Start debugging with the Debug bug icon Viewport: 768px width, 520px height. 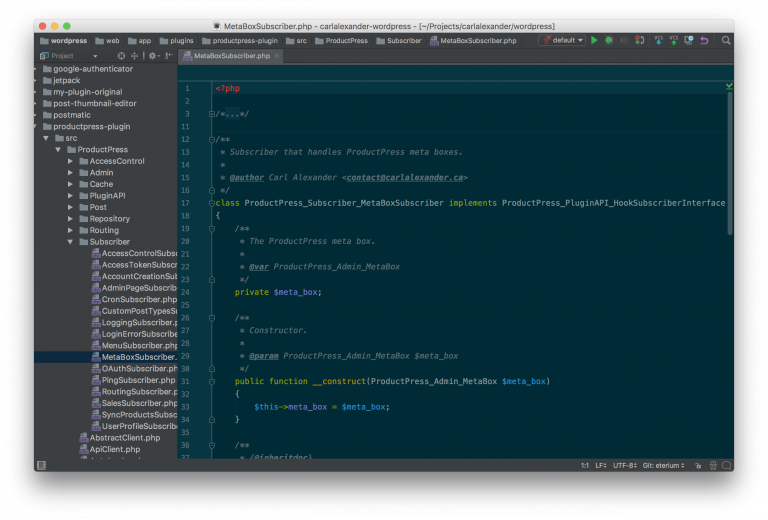(x=609, y=41)
